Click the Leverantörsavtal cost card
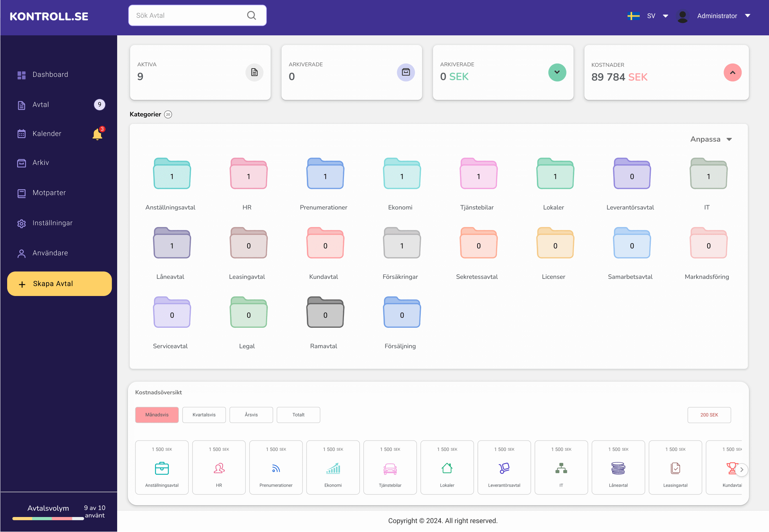The width and height of the screenshot is (769, 532). [x=504, y=467]
